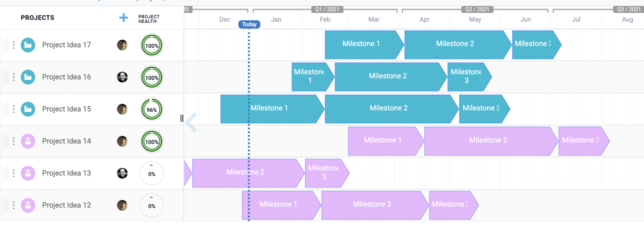Select Milestone 2 bar of Project Idea 14
The height and width of the screenshot is (229, 644).
coord(488,140)
